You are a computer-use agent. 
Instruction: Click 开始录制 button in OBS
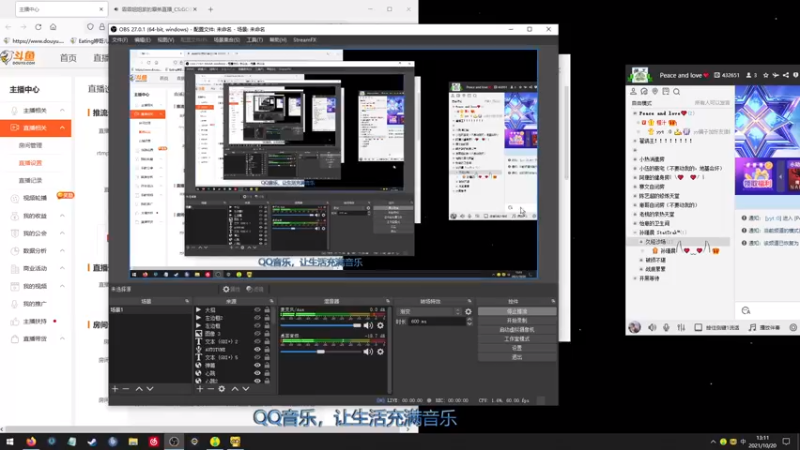click(517, 320)
